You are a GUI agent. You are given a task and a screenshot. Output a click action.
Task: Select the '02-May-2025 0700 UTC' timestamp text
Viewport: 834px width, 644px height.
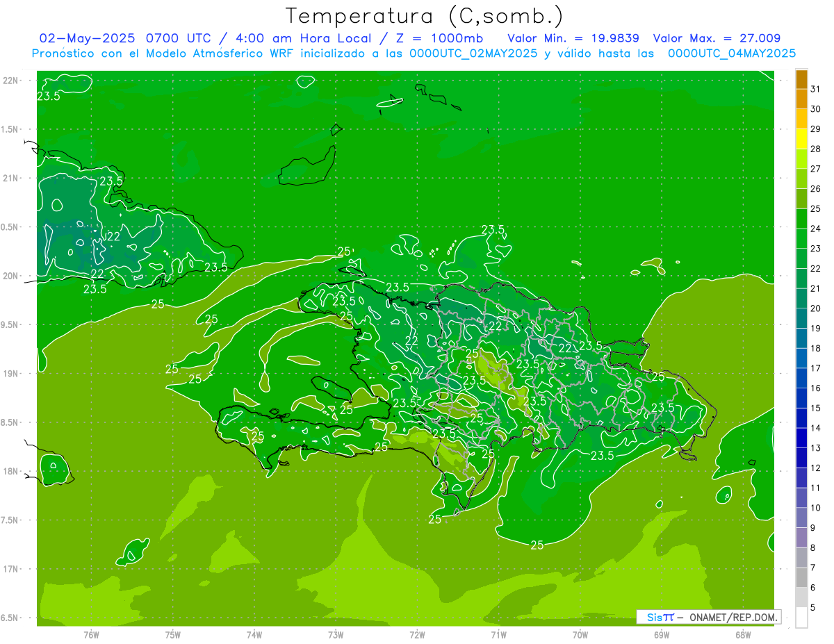(122, 38)
